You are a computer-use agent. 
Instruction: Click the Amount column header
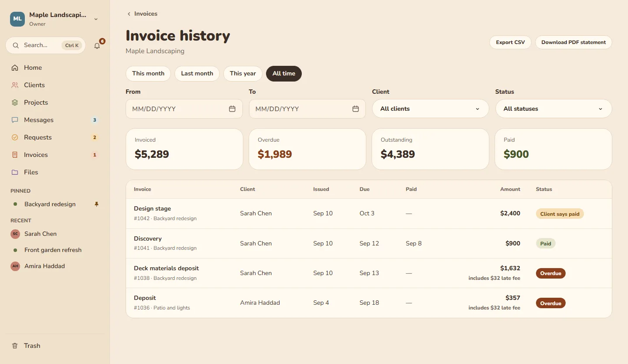510,189
